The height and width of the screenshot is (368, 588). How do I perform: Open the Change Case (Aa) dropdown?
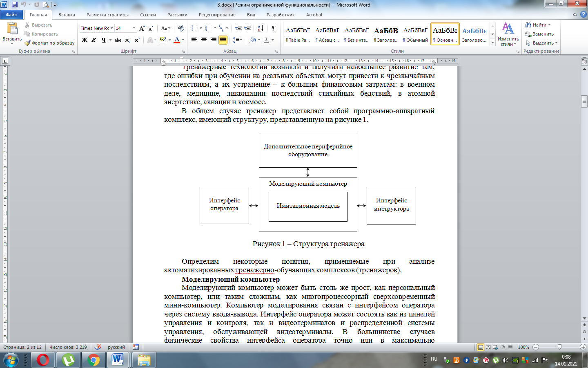(165, 28)
